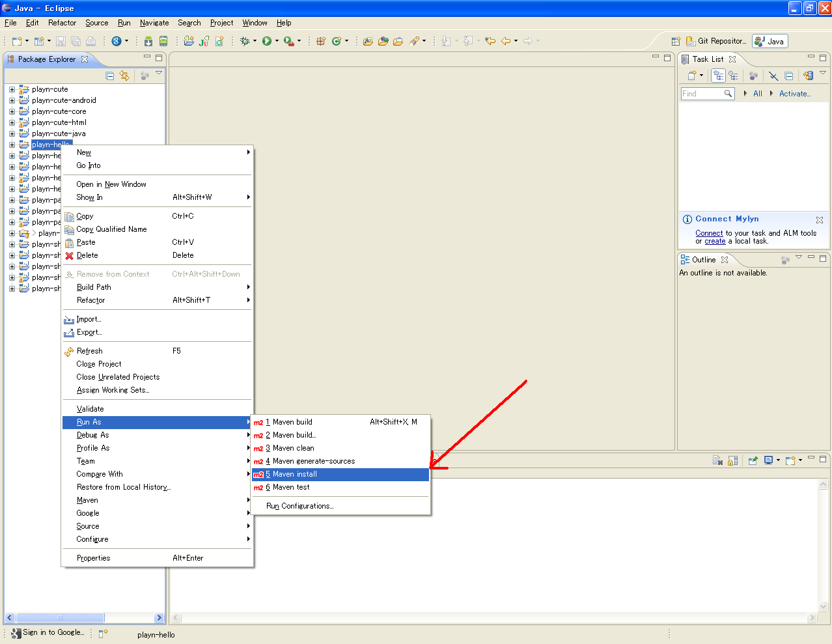Expand the playn-cute-android project node
Screen dimensions: 832x644
12,100
